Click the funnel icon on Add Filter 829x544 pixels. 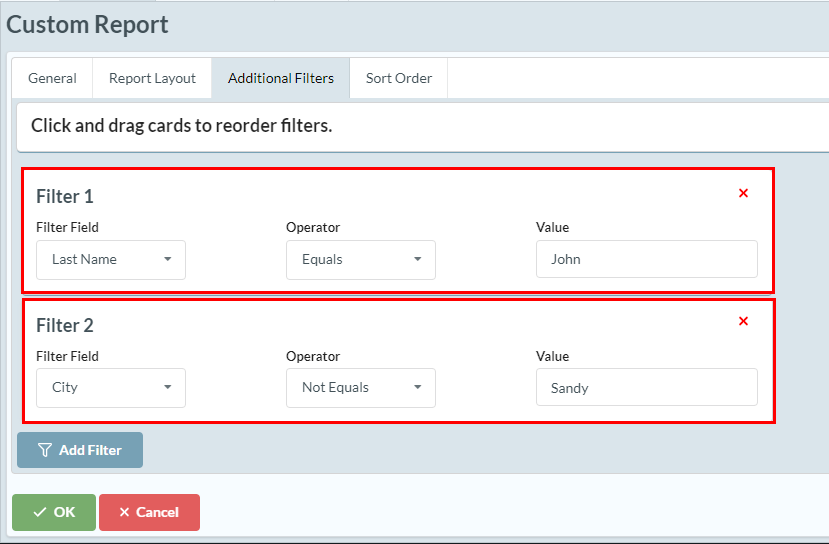click(44, 450)
